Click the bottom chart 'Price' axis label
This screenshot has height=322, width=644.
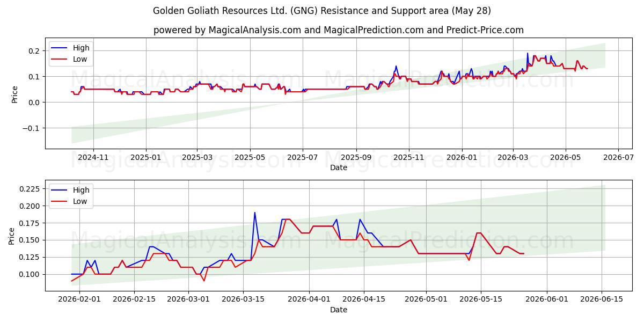(x=12, y=235)
